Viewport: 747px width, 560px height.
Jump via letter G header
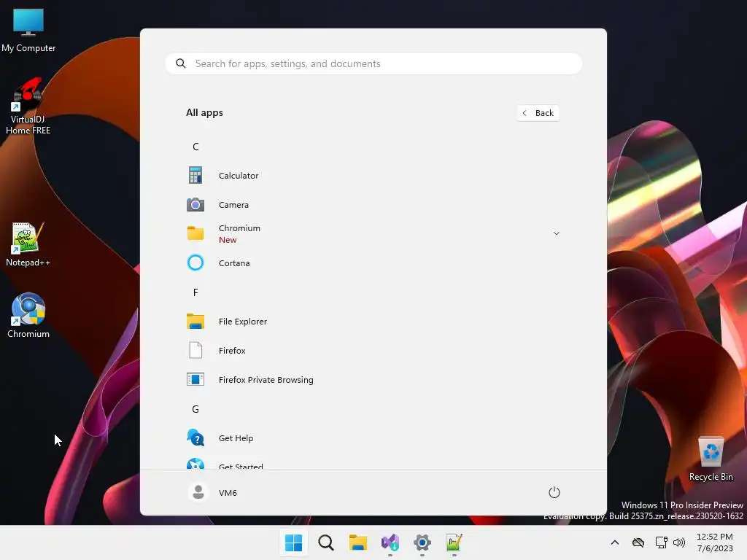(196, 409)
